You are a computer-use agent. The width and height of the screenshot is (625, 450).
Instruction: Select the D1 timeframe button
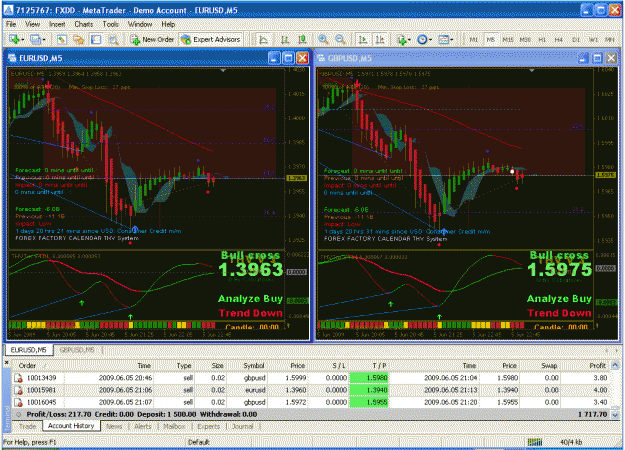coord(576,40)
